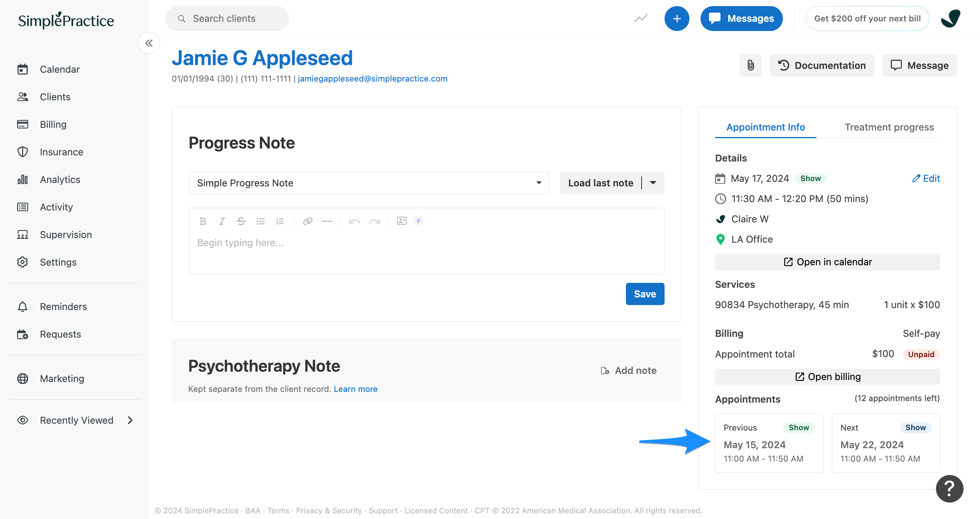Viewport: 980px width, 519px height.
Task: Click the trend line analytics icon in header
Action: click(641, 18)
